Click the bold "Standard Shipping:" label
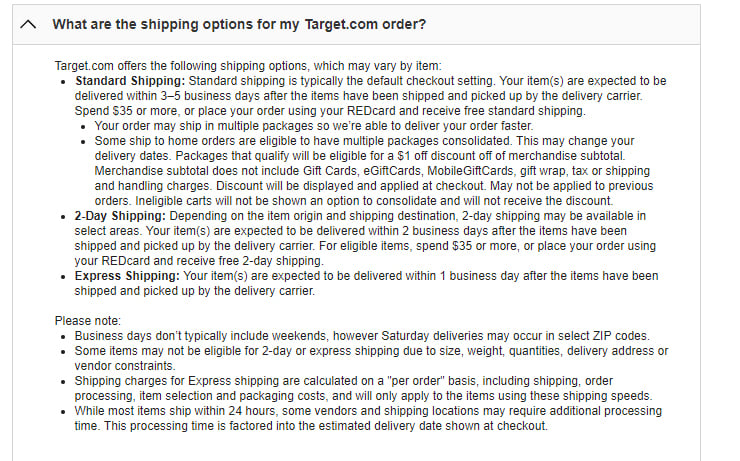Image resolution: width=740 pixels, height=461 pixels. (130, 81)
